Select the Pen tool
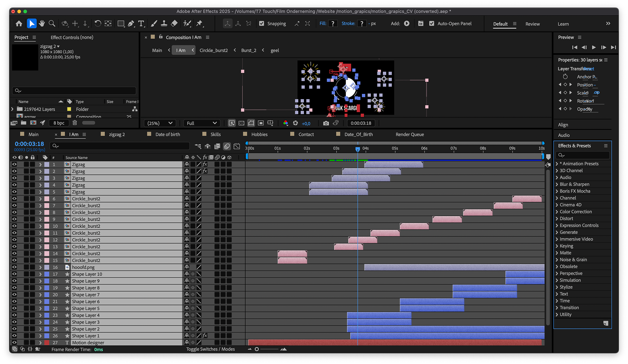Viewport: 628px width, 364px height. [131, 24]
